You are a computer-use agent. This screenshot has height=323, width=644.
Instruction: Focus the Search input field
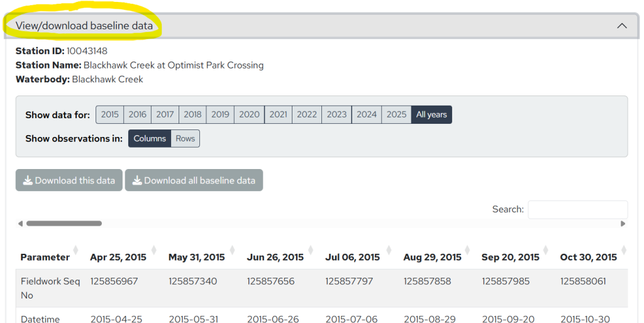point(577,209)
